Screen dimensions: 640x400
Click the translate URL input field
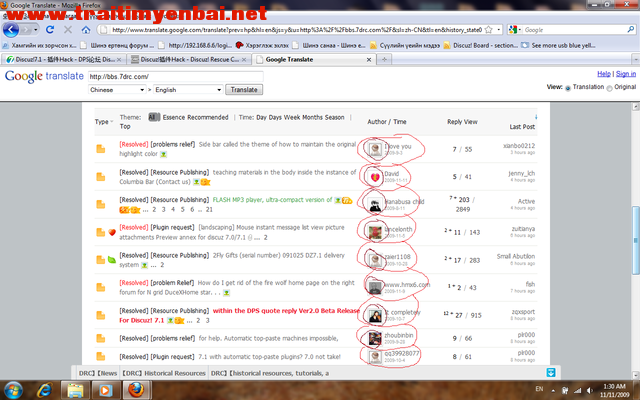pyautogui.click(x=176, y=76)
